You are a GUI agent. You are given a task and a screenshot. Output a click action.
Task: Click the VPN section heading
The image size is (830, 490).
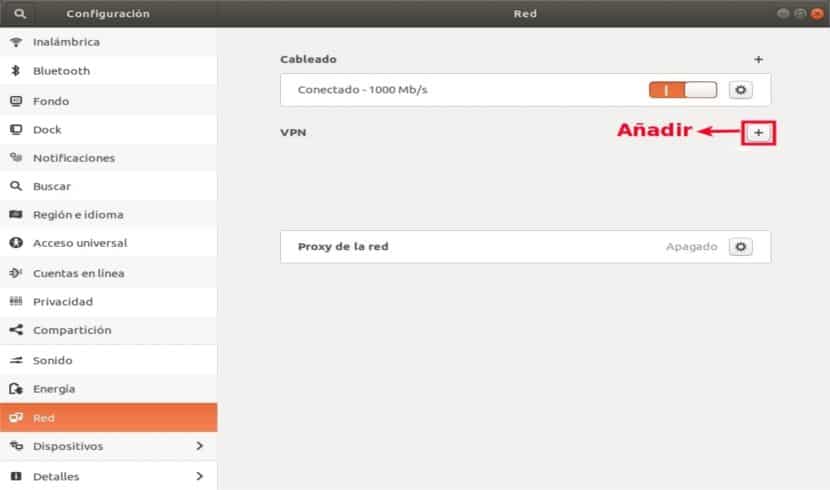(x=293, y=132)
